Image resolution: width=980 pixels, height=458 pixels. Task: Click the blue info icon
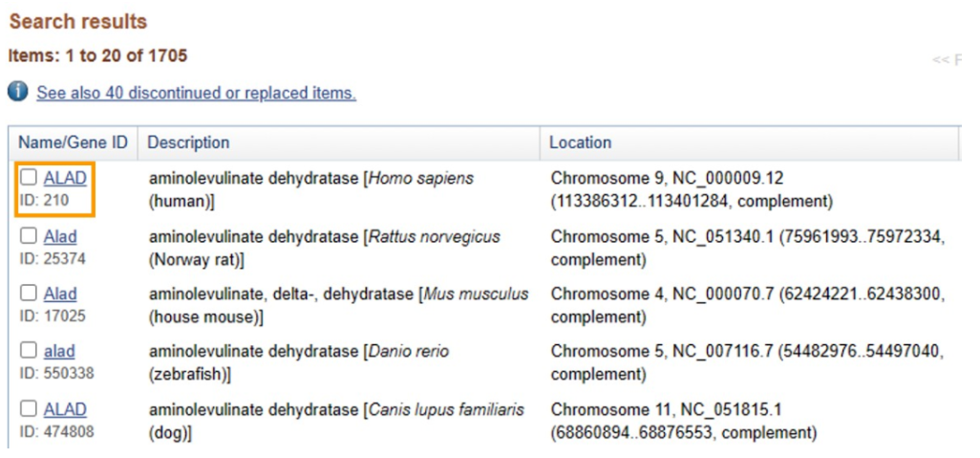[18, 92]
